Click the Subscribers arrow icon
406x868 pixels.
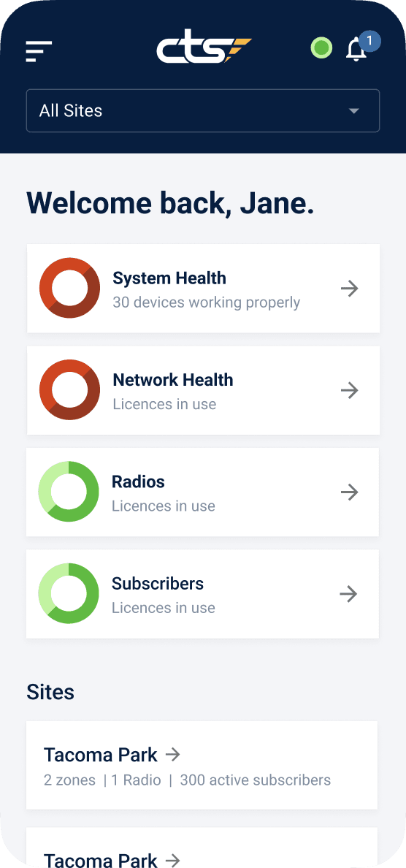pos(349,594)
